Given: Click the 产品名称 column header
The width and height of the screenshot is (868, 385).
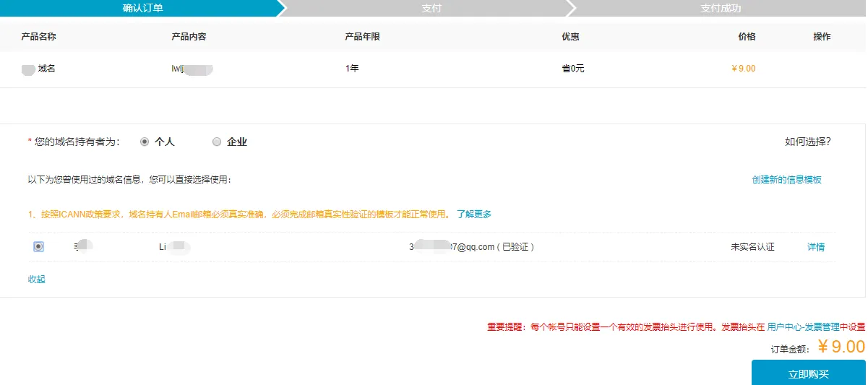Looking at the screenshot, I should pyautogui.click(x=39, y=37).
